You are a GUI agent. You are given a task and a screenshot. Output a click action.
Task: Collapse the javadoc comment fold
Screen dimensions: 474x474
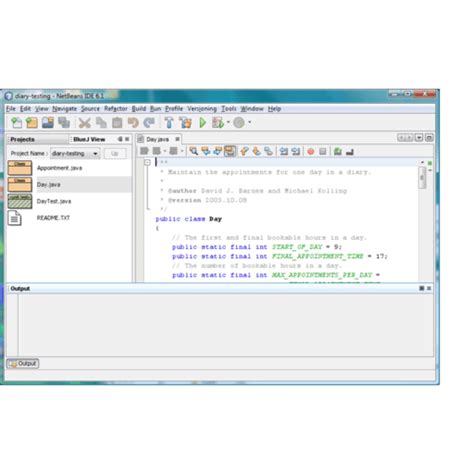147,162
